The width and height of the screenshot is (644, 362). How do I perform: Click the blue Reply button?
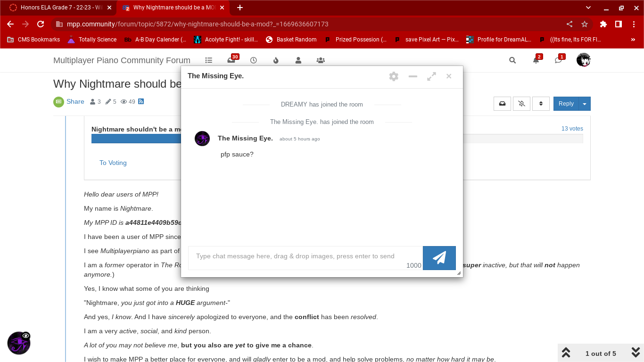[566, 104]
